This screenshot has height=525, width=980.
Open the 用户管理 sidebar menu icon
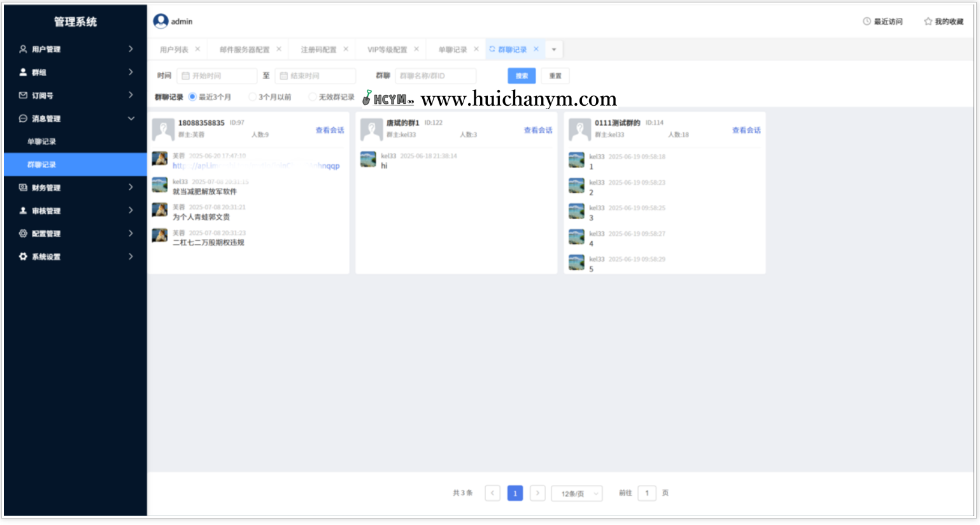(x=21, y=49)
